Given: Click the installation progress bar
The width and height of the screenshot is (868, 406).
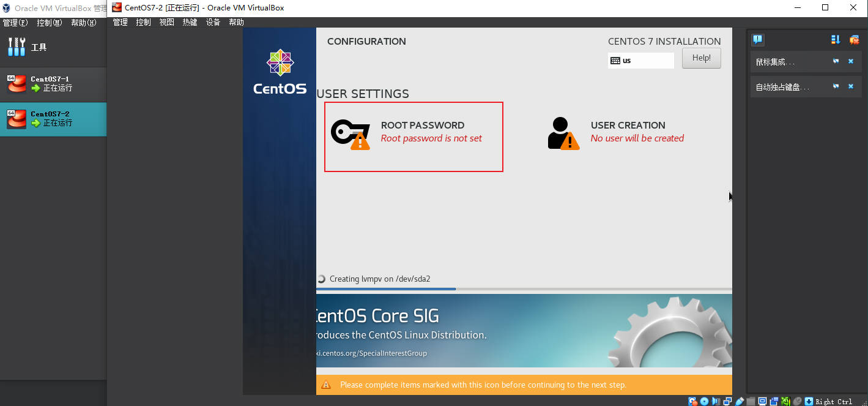Looking at the screenshot, I should [524, 288].
